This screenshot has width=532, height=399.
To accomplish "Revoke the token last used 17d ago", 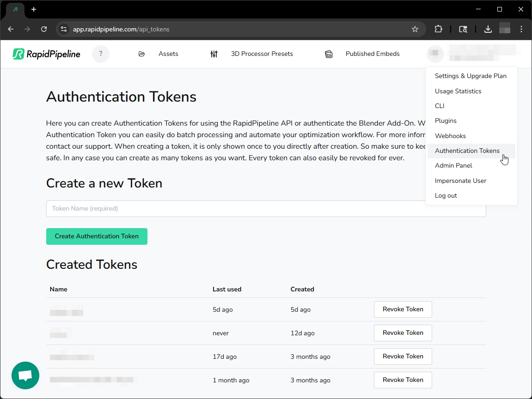I will (x=403, y=357).
